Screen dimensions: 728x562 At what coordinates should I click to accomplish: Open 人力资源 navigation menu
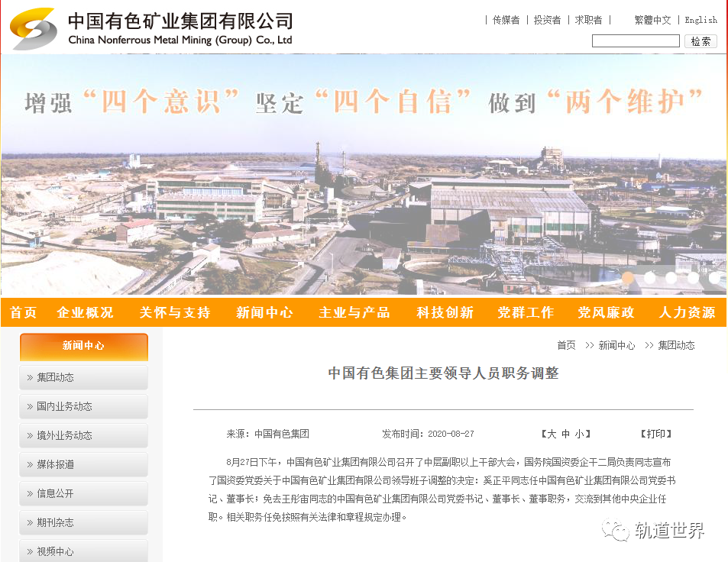[x=688, y=312]
